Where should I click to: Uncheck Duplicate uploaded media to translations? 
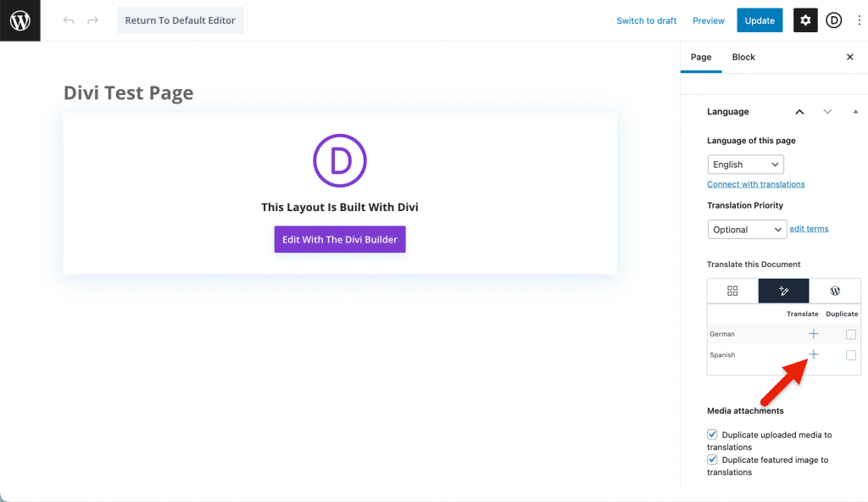712,434
